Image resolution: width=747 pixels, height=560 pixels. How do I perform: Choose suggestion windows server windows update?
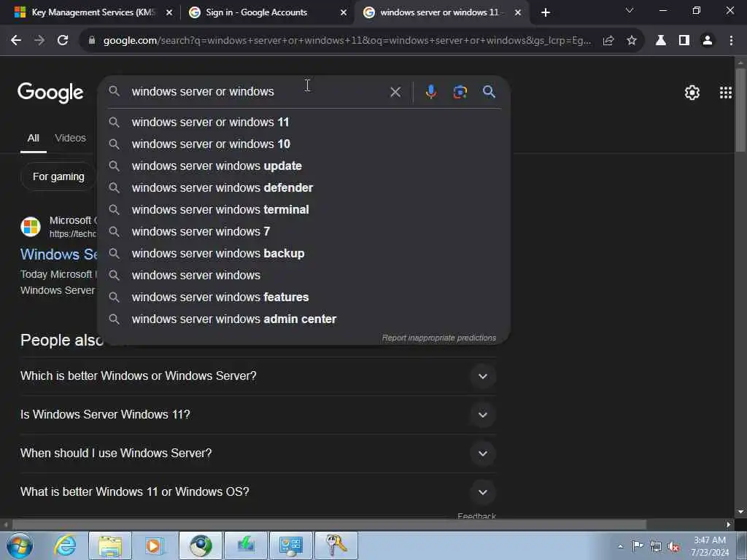303,166
